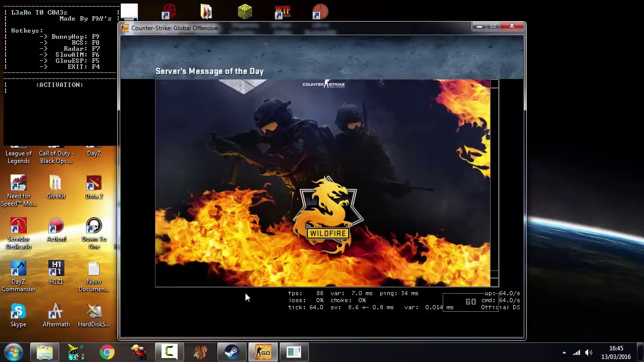Open the Windows Start menu
The height and width of the screenshot is (362, 644).
click(13, 352)
